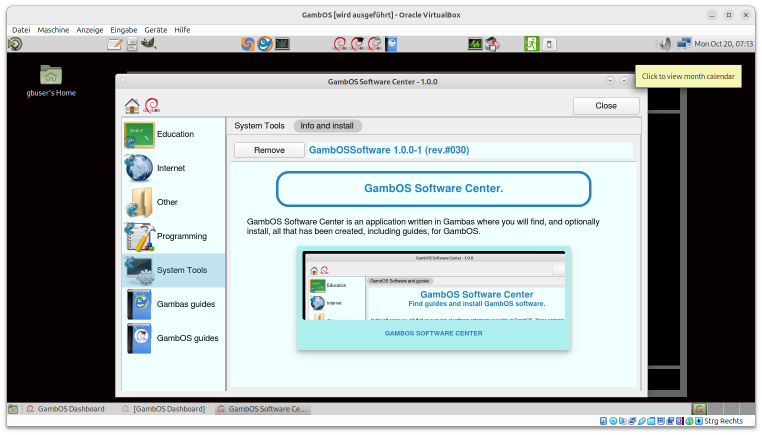Click the Debian swirl icon beside Home
Viewport: 762px width, 435px height.
(151, 106)
